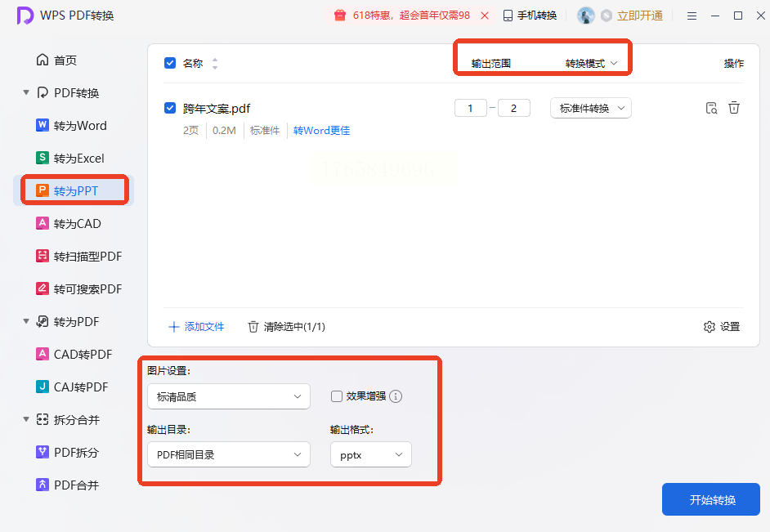Sort the list by 名称 arrows
This screenshot has width=770, height=532.
point(215,63)
